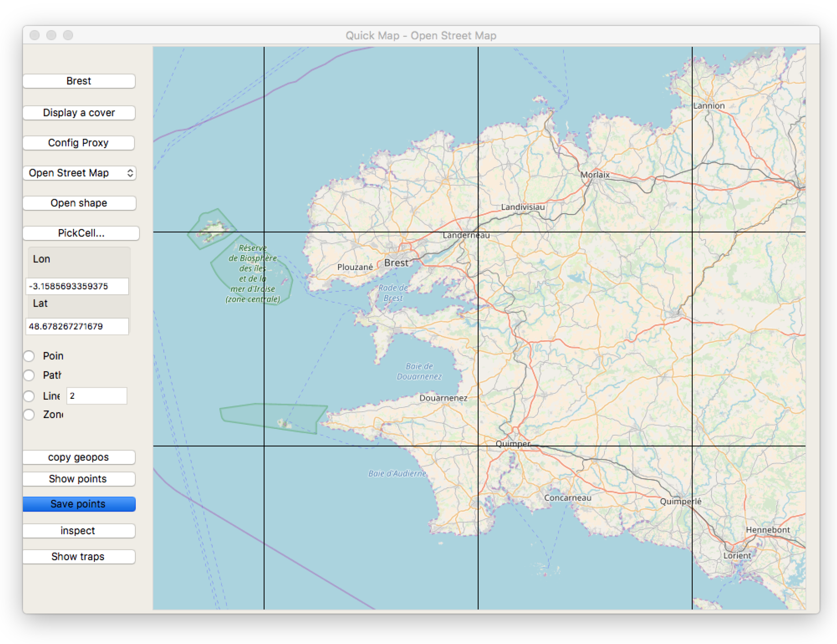Click the Line number input box

click(x=97, y=396)
